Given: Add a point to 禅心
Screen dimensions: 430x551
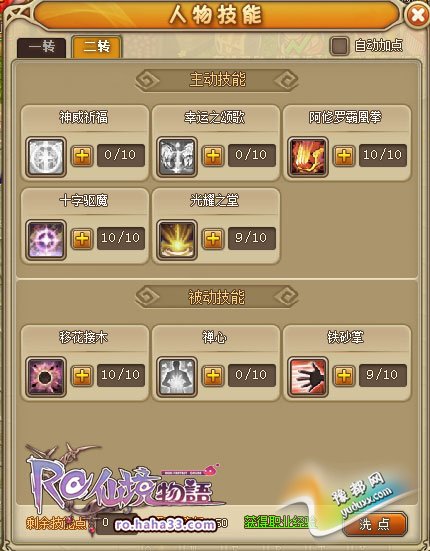Looking at the screenshot, I should pyautogui.click(x=213, y=376).
